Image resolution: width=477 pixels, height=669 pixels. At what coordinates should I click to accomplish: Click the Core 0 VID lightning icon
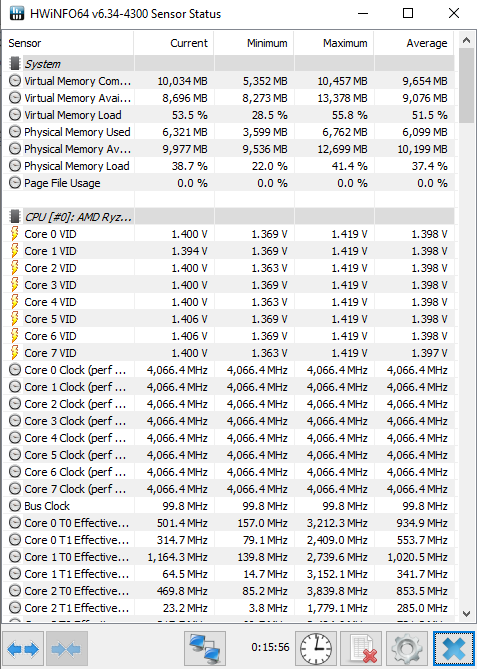click(x=15, y=234)
